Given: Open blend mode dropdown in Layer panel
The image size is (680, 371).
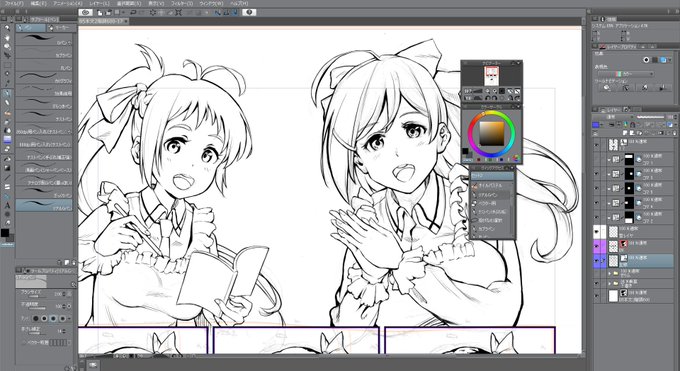Looking at the screenshot, I should 614,117.
